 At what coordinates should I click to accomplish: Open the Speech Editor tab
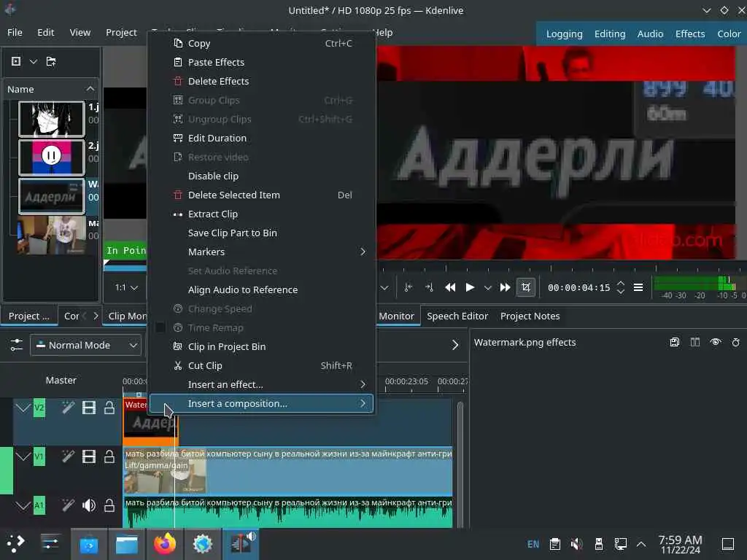(x=457, y=316)
